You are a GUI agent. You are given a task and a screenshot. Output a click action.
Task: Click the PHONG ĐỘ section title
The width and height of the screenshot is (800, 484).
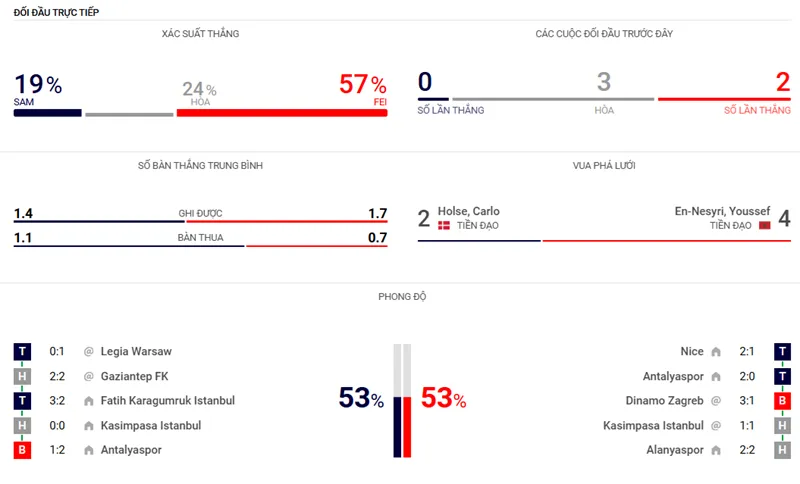(400, 297)
